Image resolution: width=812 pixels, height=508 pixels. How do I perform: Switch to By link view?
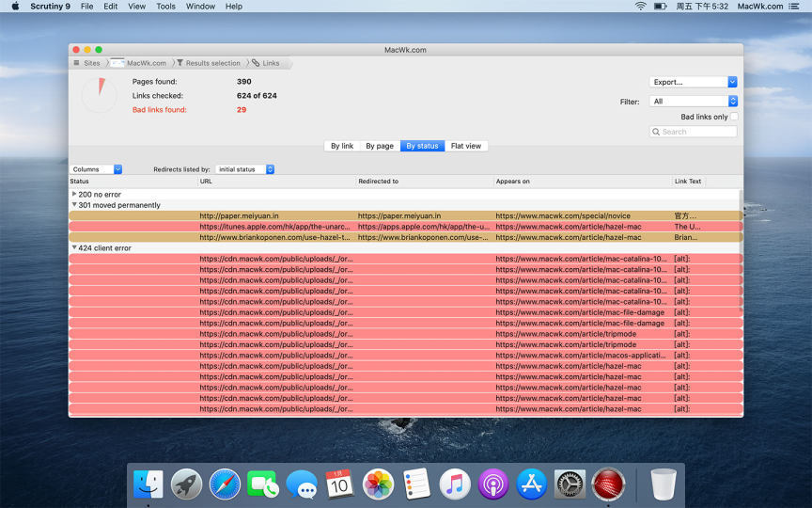pyautogui.click(x=342, y=146)
